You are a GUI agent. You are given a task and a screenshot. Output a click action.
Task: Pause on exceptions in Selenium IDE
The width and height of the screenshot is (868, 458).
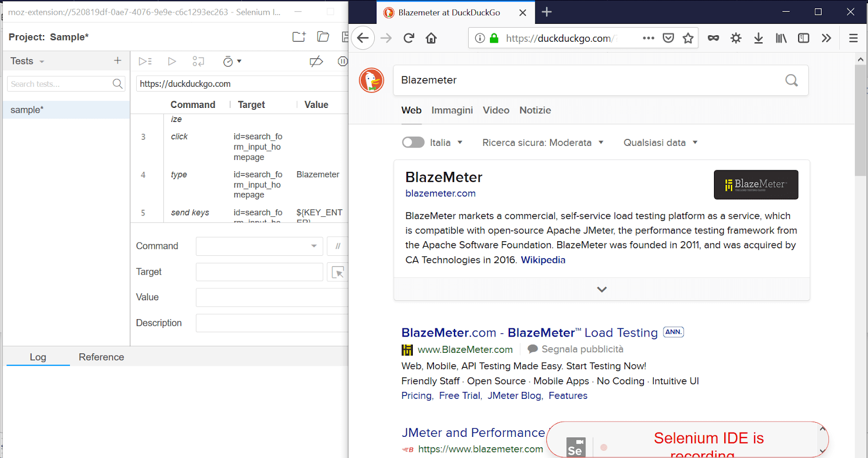pyautogui.click(x=343, y=61)
